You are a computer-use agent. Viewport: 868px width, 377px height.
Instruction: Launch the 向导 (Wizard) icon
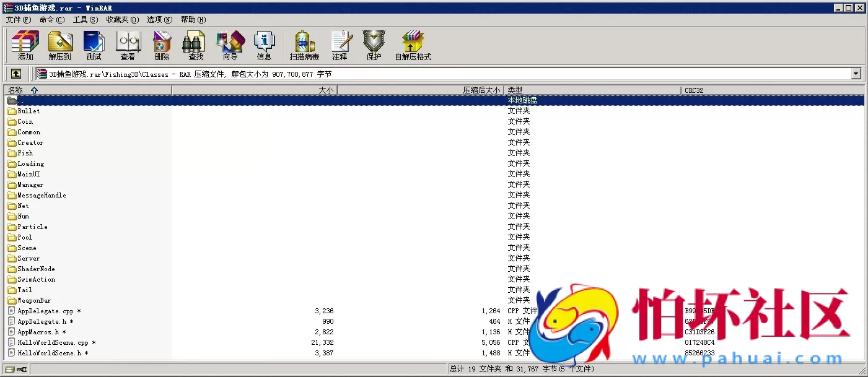(x=230, y=43)
